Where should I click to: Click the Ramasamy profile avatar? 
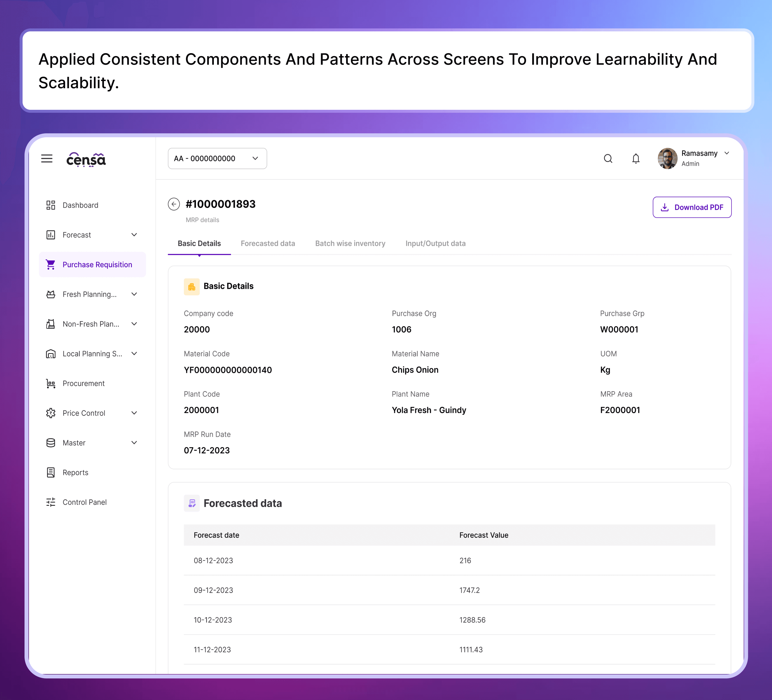667,158
